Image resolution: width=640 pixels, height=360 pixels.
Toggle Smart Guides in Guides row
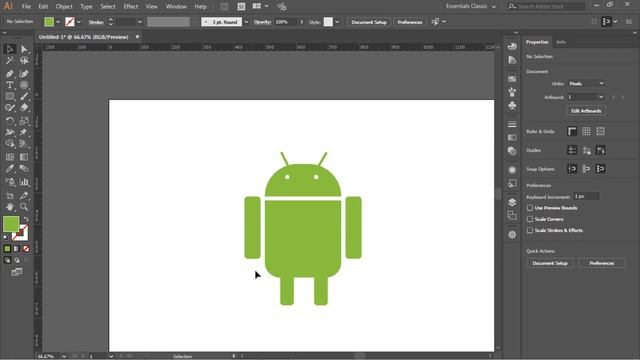pyautogui.click(x=600, y=150)
